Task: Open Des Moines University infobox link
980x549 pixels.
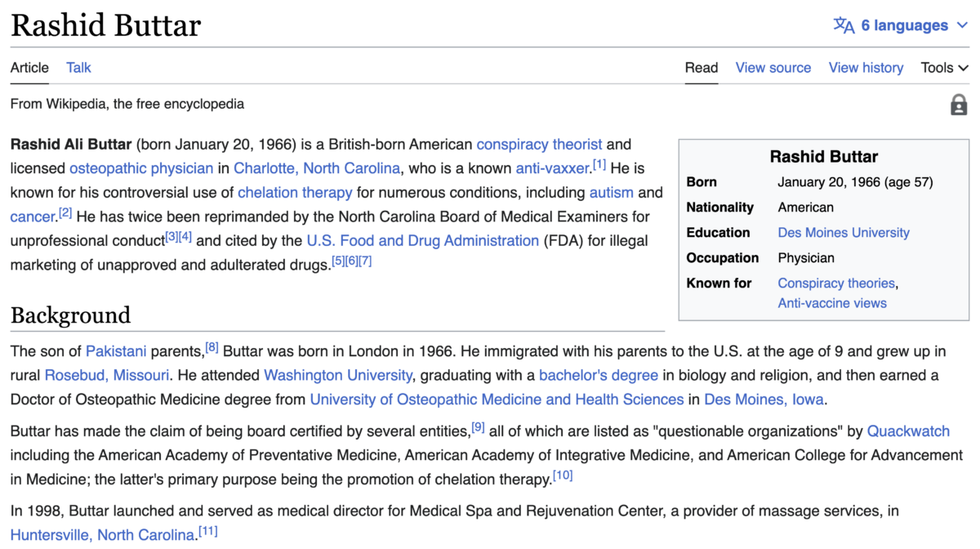Action: pos(844,233)
